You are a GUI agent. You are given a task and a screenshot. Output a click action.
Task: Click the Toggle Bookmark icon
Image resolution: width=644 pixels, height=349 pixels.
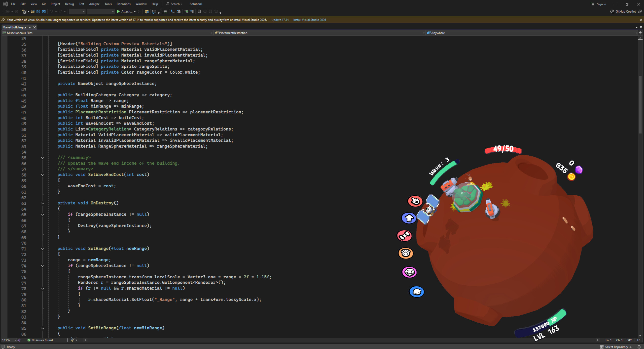[199, 12]
